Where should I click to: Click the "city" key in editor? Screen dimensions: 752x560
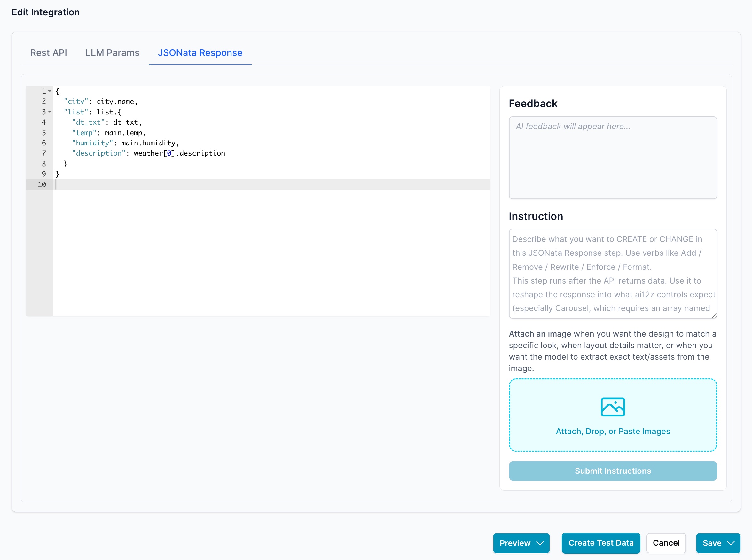[x=76, y=101]
